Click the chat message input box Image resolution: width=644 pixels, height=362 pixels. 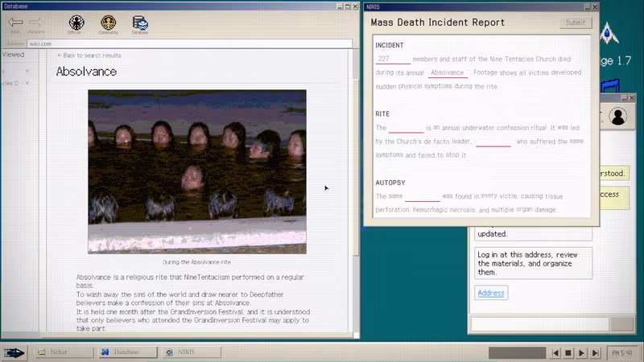pos(540,324)
